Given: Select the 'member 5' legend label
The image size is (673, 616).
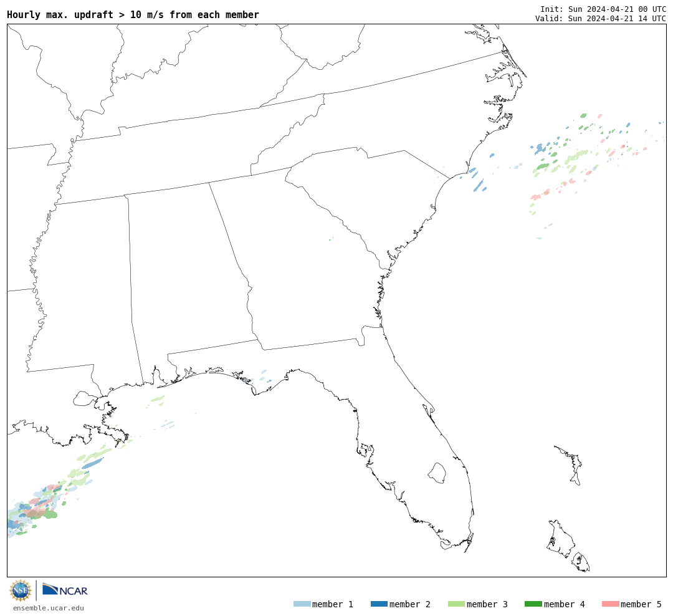Looking at the screenshot, I should [x=641, y=604].
